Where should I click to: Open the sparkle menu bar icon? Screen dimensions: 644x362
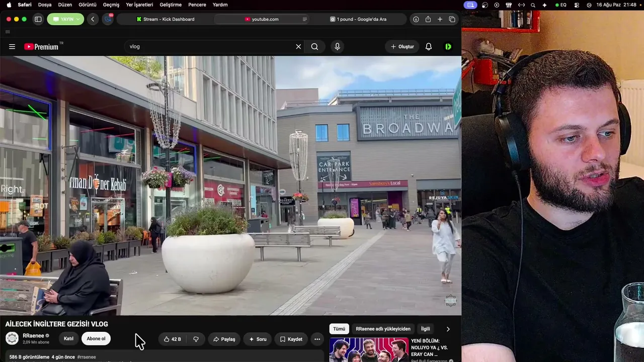(544, 5)
